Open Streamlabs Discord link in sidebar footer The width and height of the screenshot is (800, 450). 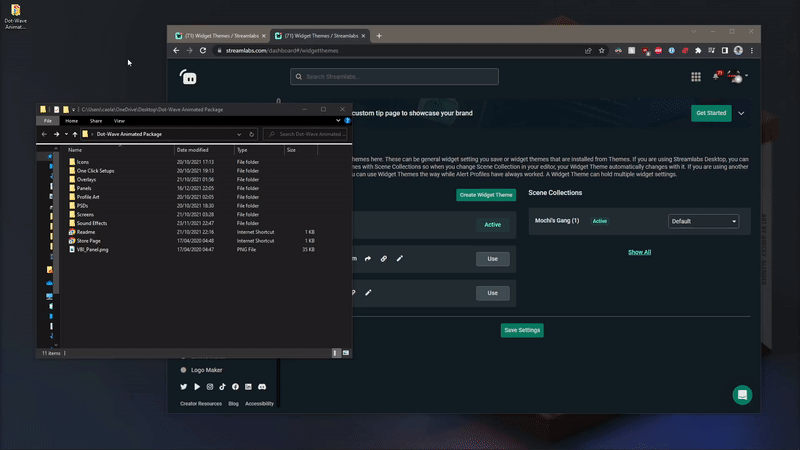point(262,387)
